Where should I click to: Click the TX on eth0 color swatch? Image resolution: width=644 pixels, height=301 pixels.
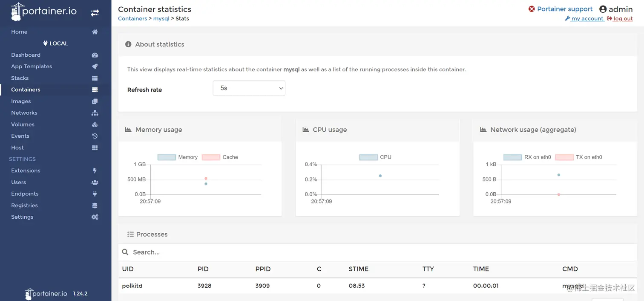(564, 157)
